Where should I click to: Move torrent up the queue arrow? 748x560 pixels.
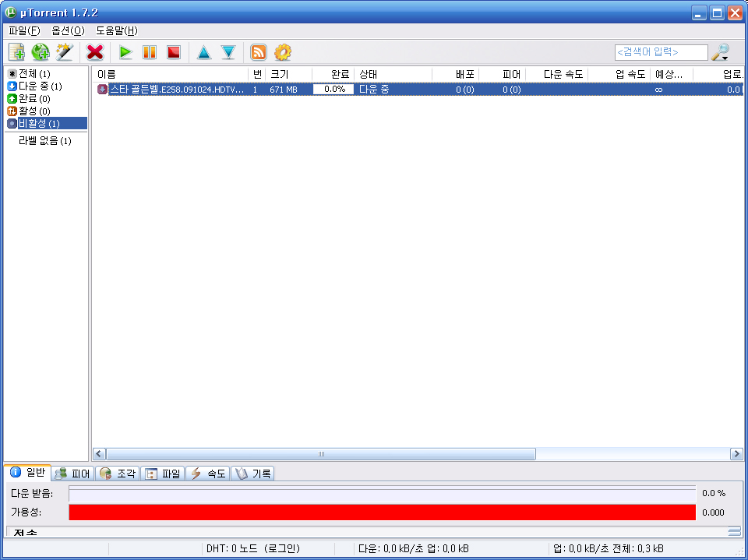coord(204,52)
